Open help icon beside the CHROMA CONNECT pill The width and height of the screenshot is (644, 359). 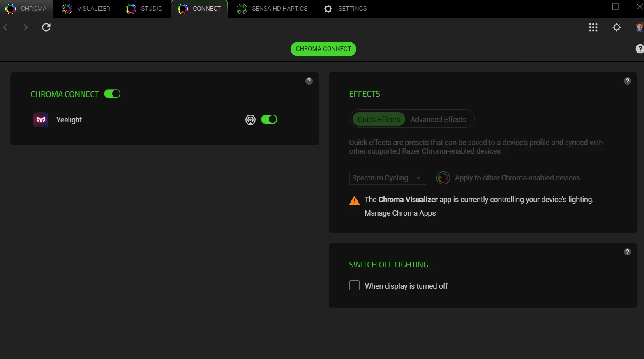point(639,49)
